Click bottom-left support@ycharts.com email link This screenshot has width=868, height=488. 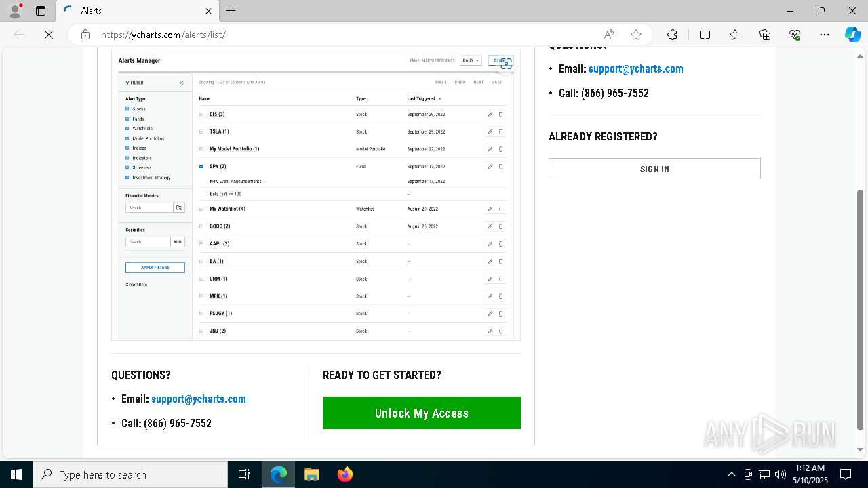pyautogui.click(x=199, y=399)
